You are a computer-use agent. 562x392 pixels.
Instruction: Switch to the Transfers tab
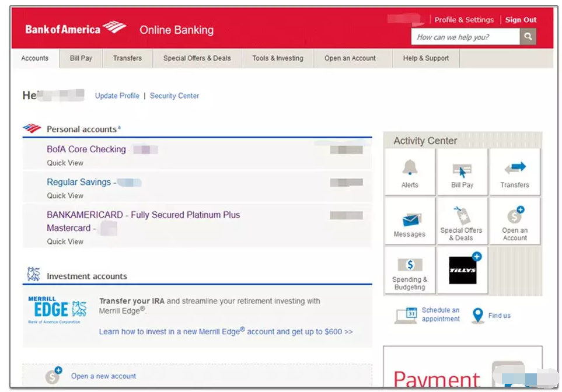(127, 58)
